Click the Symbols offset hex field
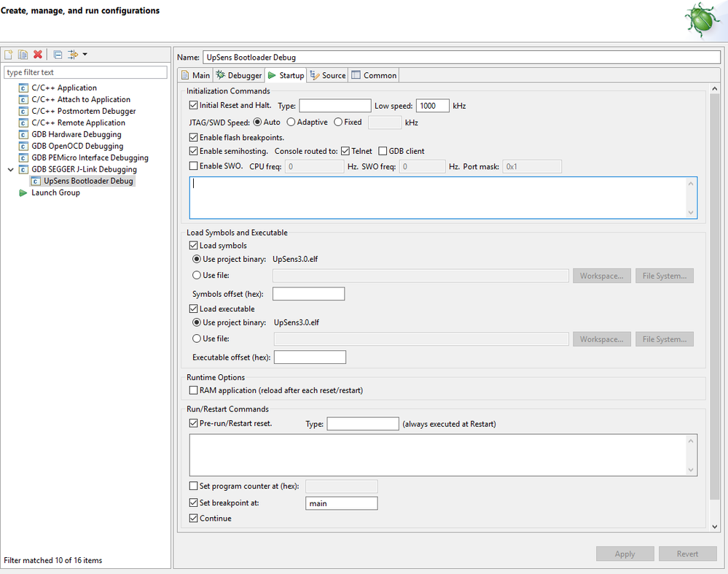 (308, 294)
